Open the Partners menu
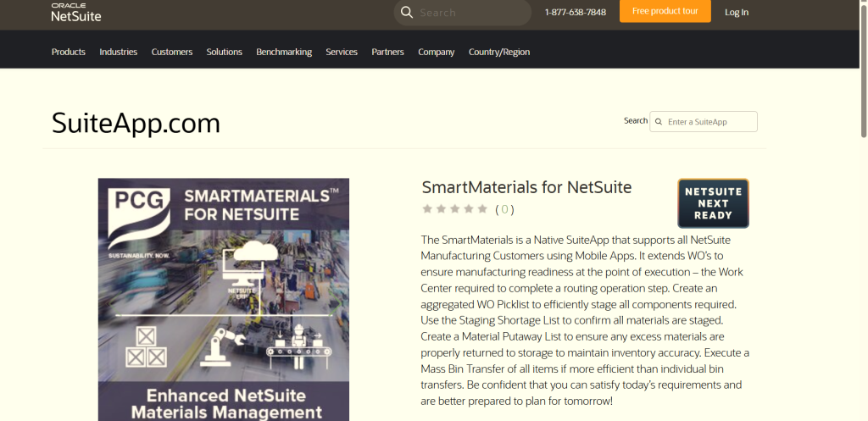Viewport: 868px width, 421px height. point(387,52)
